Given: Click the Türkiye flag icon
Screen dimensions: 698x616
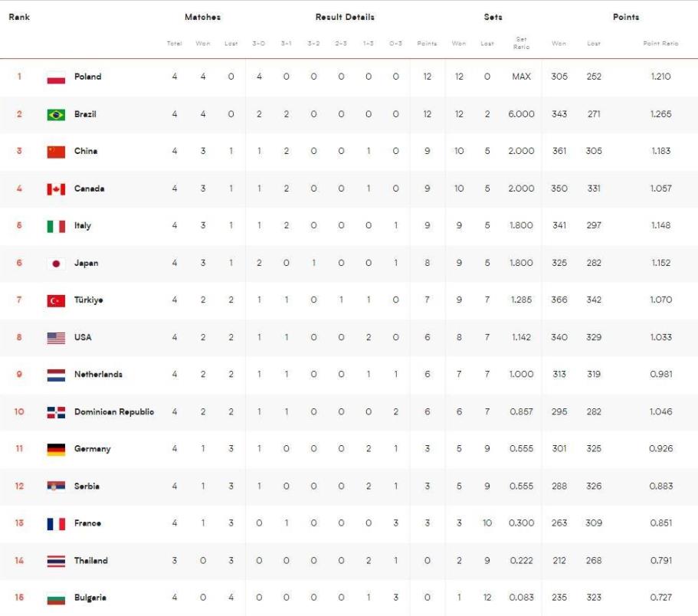Looking at the screenshot, I should (56, 301).
